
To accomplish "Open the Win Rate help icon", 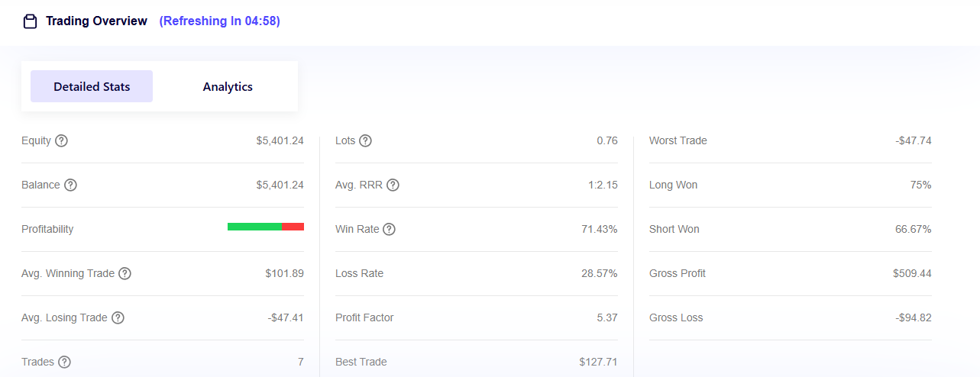I will click(389, 229).
